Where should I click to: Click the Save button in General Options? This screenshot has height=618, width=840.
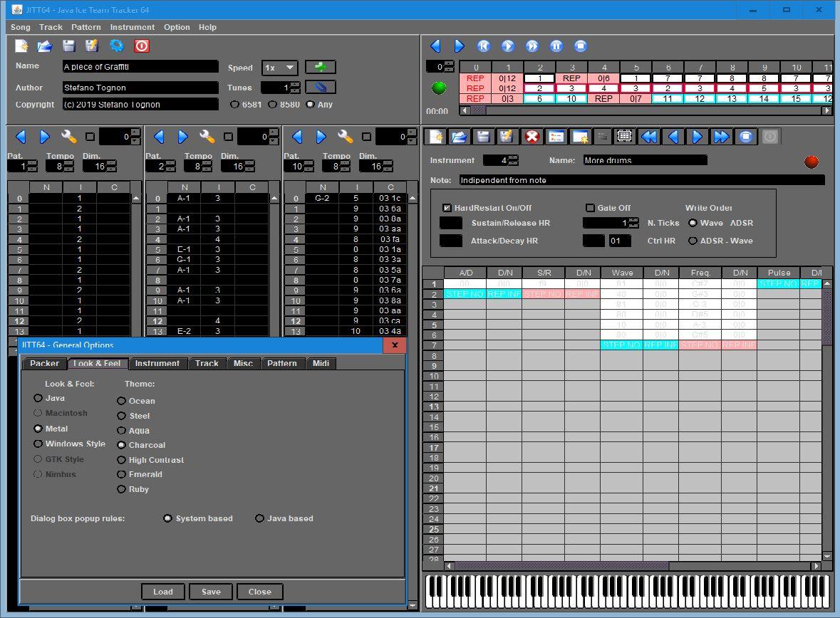(211, 592)
